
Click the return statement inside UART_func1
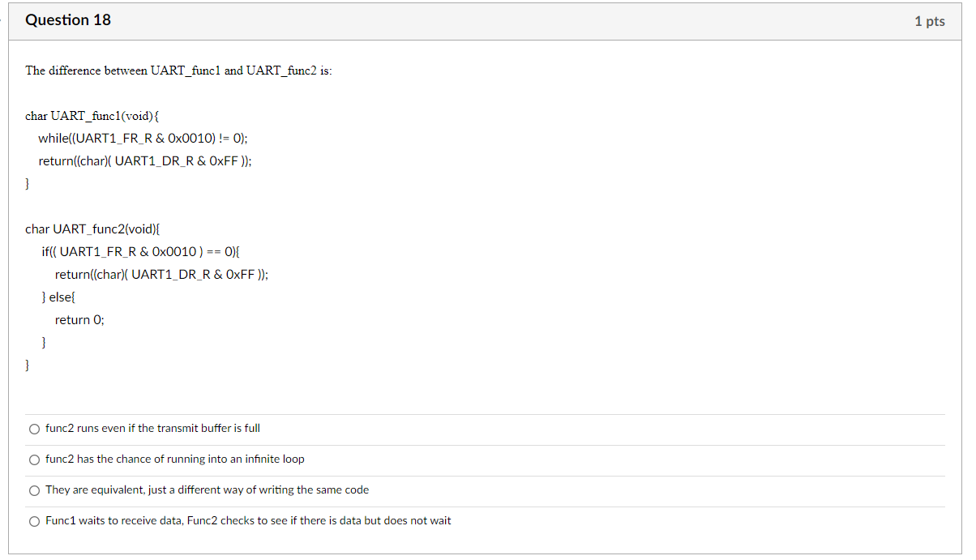[144, 160]
